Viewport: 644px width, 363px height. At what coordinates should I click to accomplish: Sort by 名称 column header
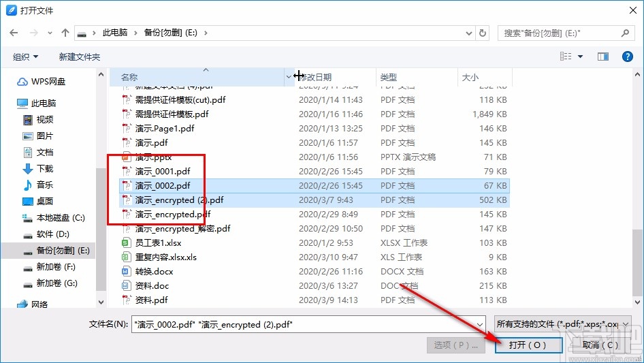click(129, 77)
